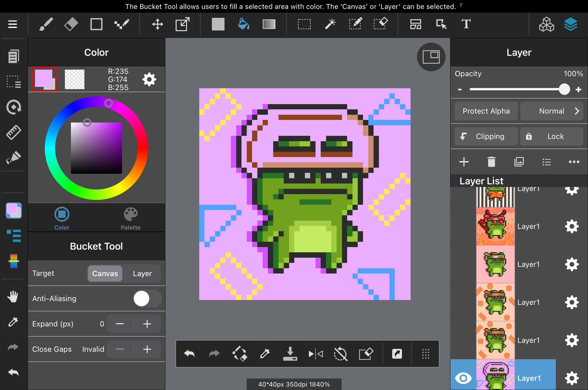Open the blue list settings icon in the left sidebar
This screenshot has width=588, height=390.
pos(13,235)
